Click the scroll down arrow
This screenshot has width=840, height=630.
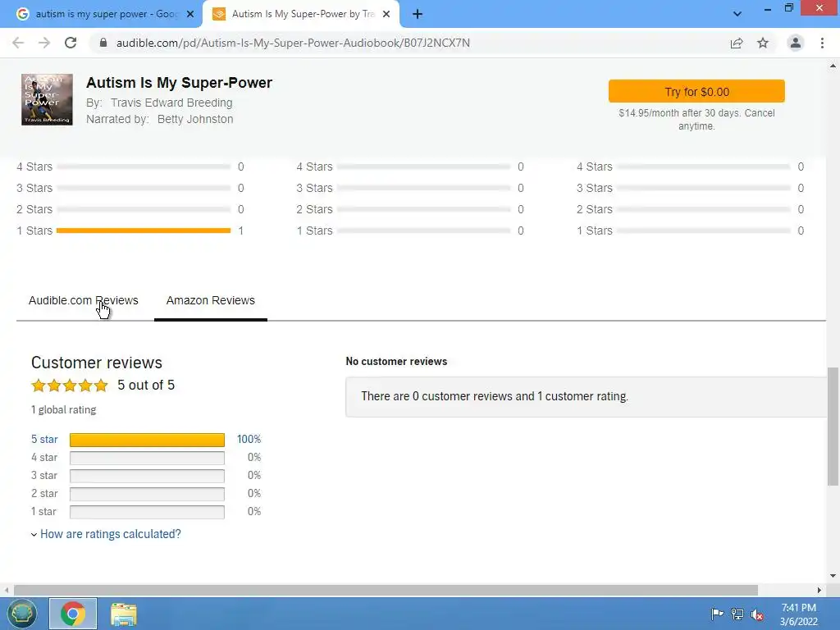[833, 576]
